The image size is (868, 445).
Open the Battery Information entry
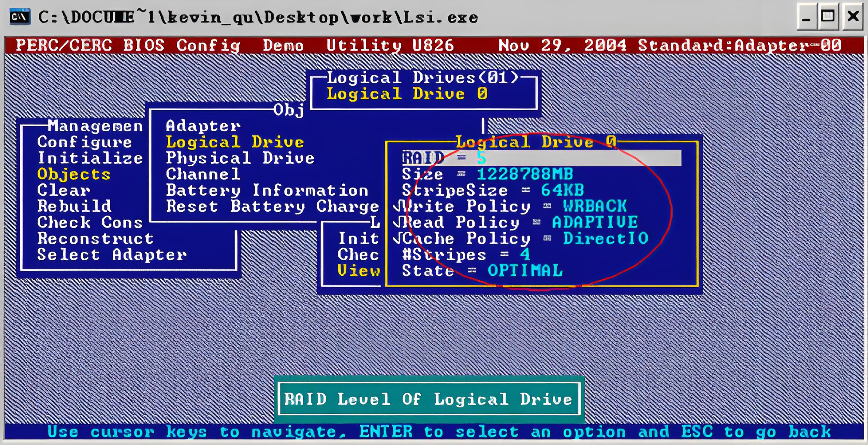[267, 191]
